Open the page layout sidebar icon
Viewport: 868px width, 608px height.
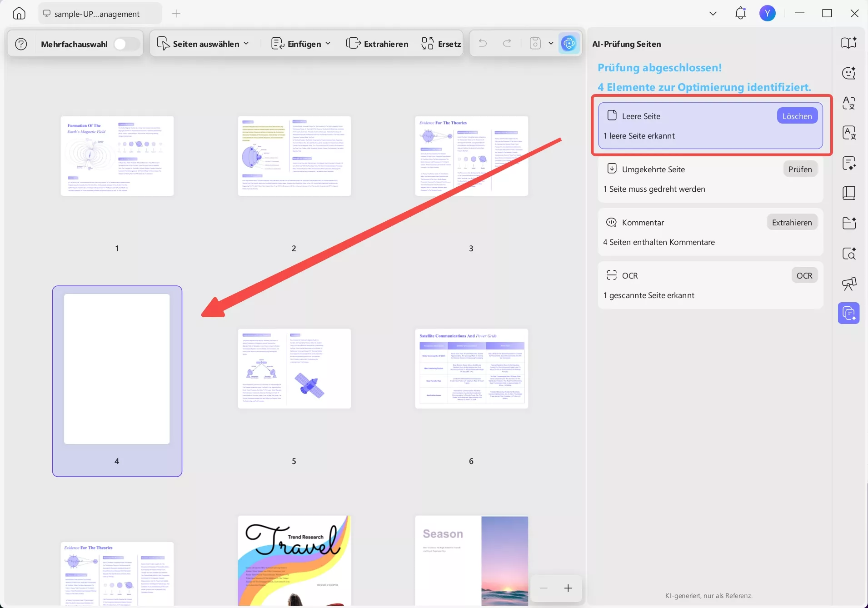pyautogui.click(x=849, y=193)
